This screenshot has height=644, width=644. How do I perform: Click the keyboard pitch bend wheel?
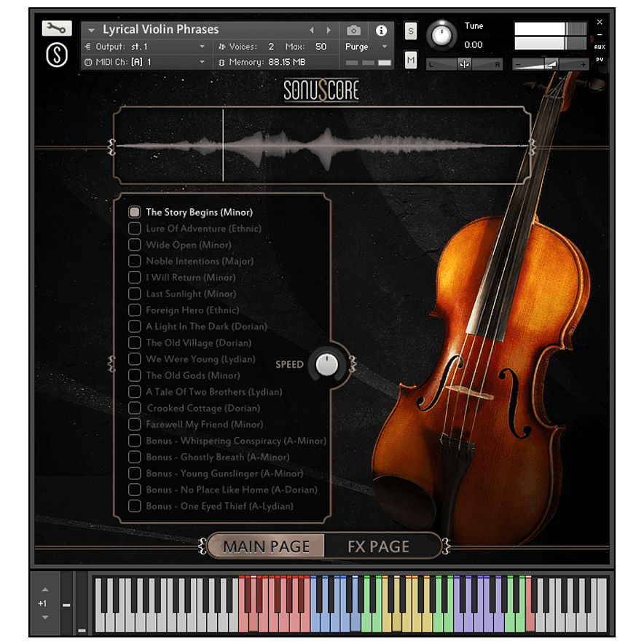click(x=66, y=604)
